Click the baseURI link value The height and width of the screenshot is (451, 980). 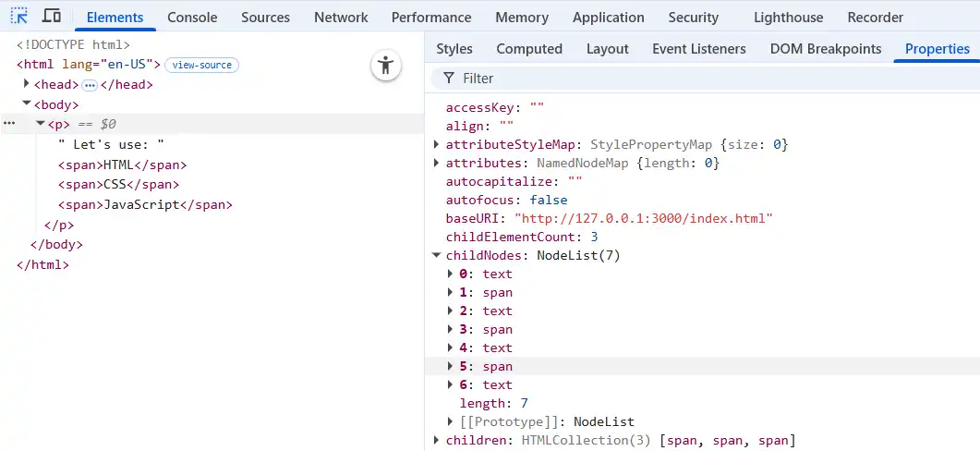[643, 219]
